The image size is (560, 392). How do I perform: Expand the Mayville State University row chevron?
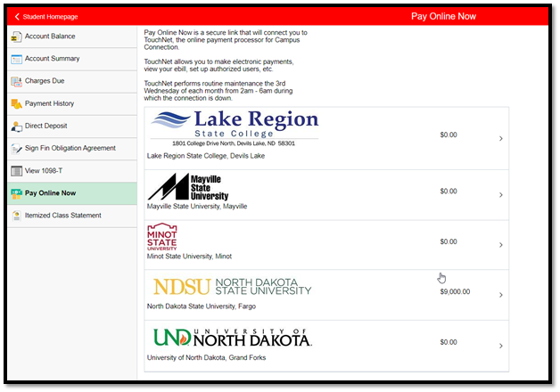501,195
